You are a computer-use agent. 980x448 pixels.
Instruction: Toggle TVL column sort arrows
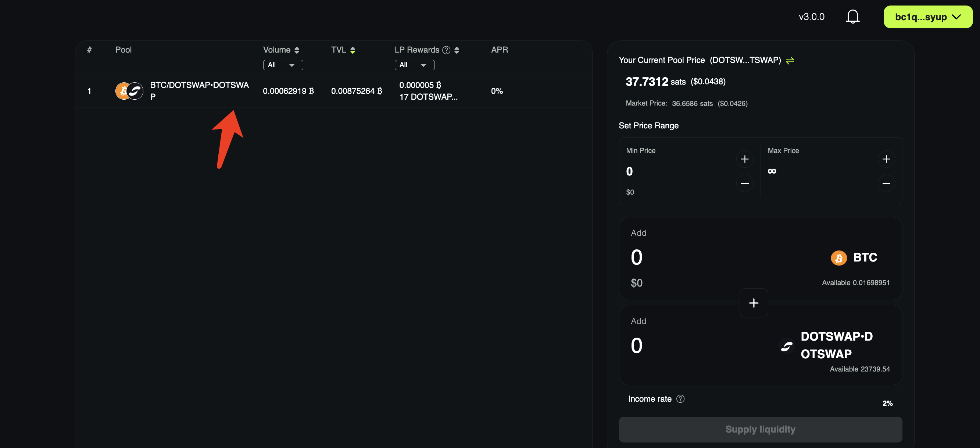pos(353,50)
